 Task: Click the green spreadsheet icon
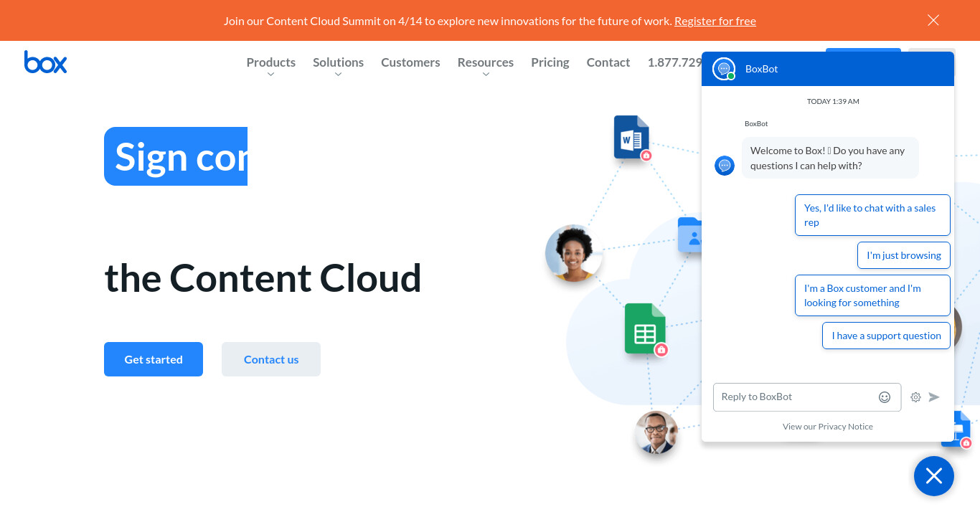coord(645,328)
